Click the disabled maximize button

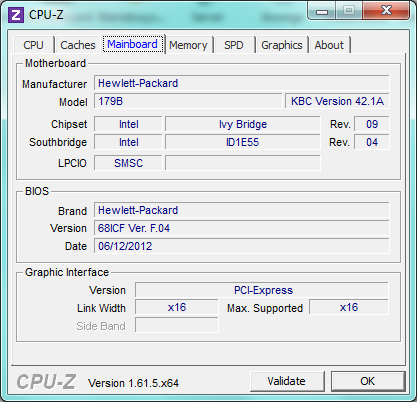(349, 11)
